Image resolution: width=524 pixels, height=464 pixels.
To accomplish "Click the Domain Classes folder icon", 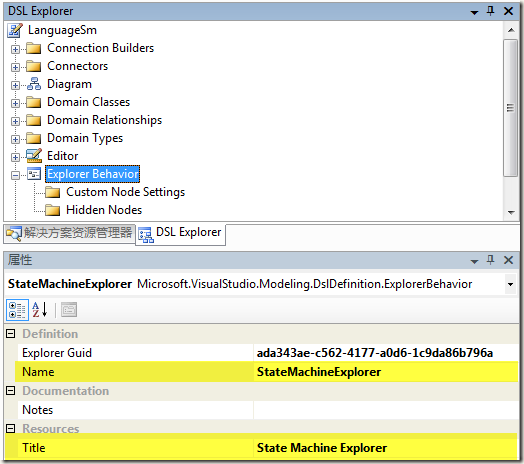I will (33, 102).
